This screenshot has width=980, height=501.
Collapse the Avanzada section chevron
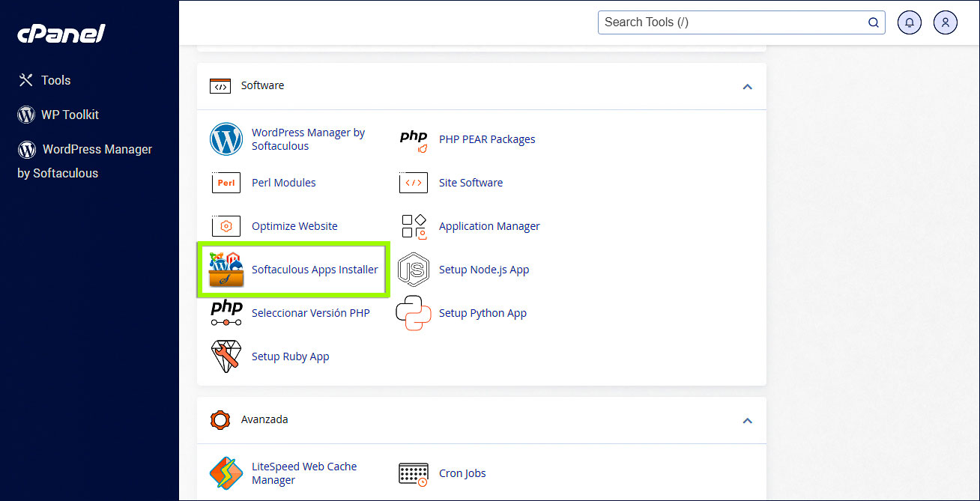746,421
